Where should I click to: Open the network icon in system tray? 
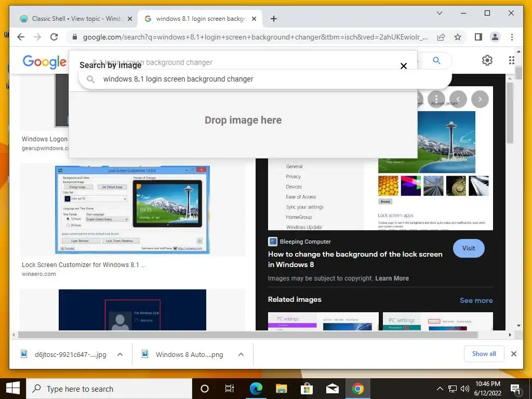453,389
